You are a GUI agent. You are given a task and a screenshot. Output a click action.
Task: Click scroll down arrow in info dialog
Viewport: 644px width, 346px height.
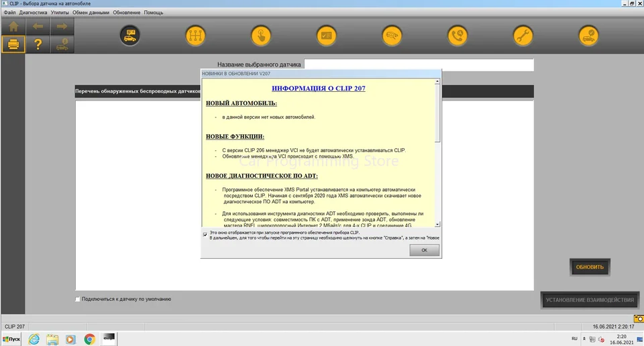pyautogui.click(x=437, y=224)
